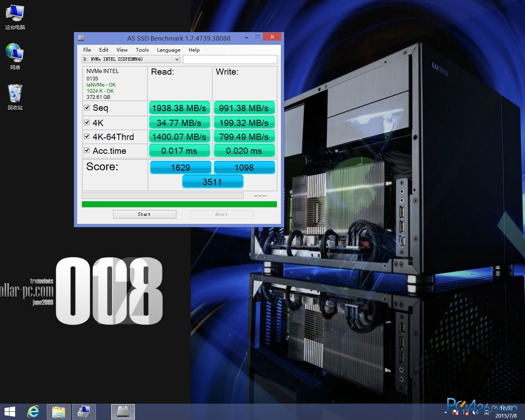The height and width of the screenshot is (420, 525).
Task: Uncheck the 4K-64Thrd test checkbox
Action: pos(87,136)
